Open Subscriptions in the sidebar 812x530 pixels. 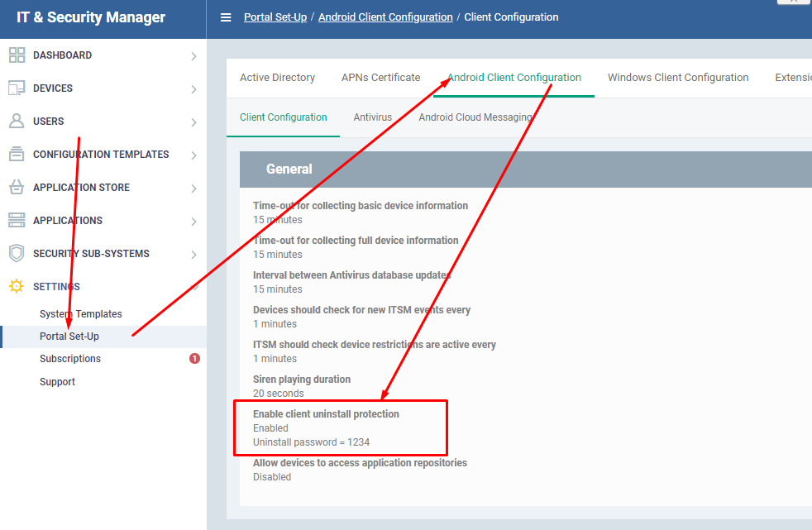tap(70, 359)
